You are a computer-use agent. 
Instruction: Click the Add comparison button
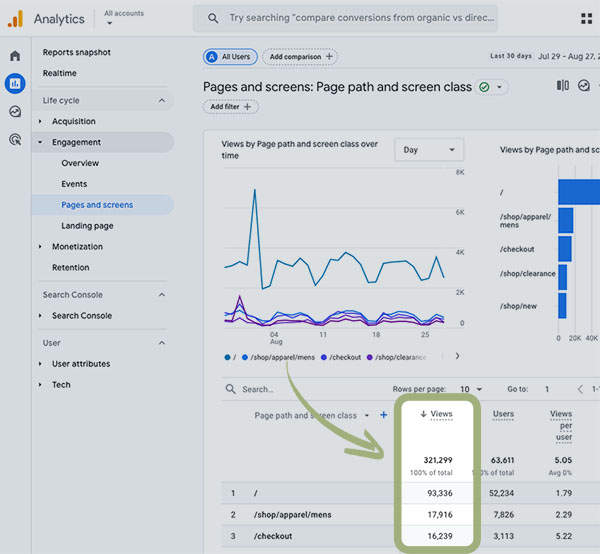pos(301,57)
